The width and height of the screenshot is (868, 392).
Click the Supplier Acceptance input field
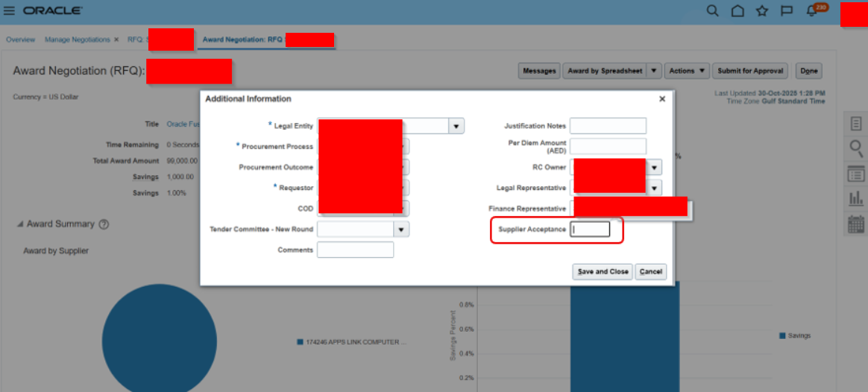coord(590,229)
